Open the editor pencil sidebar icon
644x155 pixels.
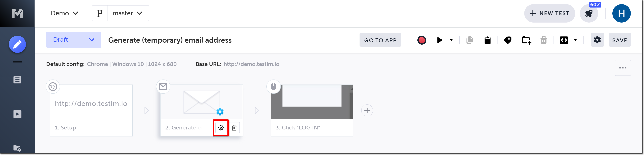(17, 44)
